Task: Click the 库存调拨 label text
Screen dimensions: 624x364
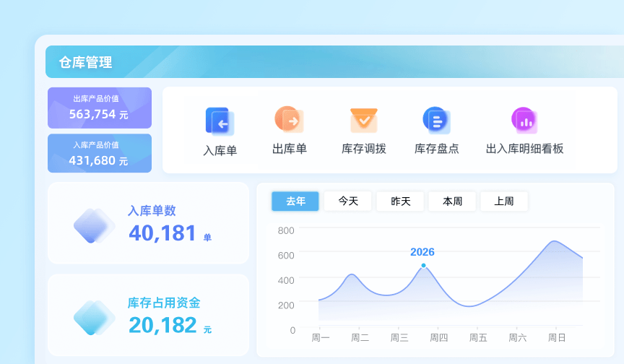Action: pyautogui.click(x=364, y=149)
